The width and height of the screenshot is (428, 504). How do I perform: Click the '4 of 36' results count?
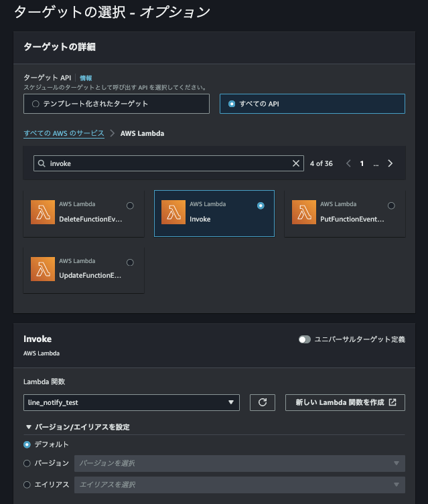pyautogui.click(x=322, y=163)
